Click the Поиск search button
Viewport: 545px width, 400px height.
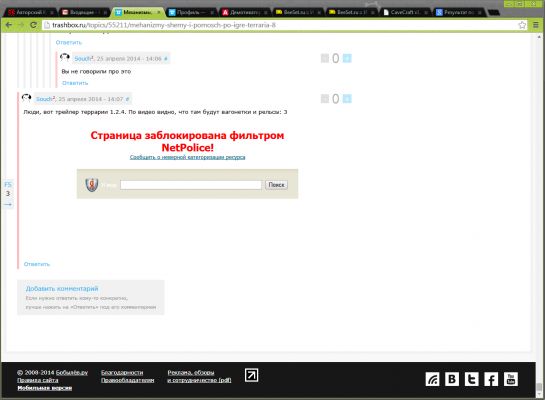[x=276, y=185]
